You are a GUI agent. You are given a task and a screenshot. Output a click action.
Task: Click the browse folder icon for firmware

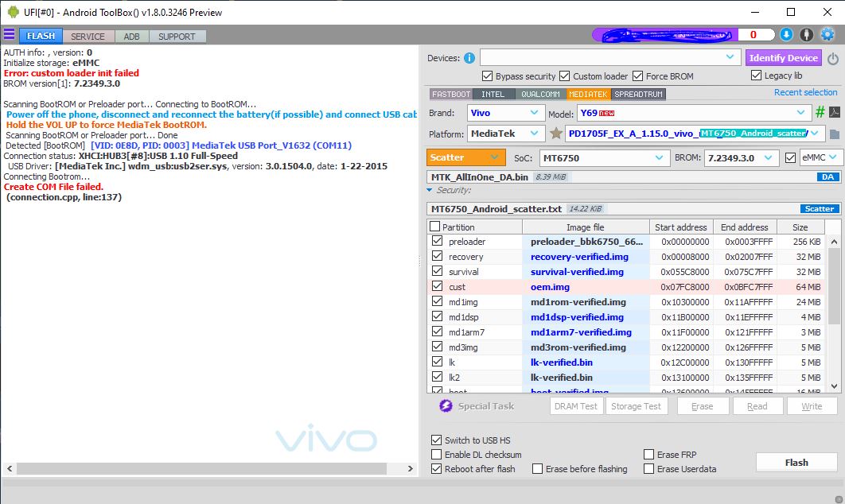834,134
